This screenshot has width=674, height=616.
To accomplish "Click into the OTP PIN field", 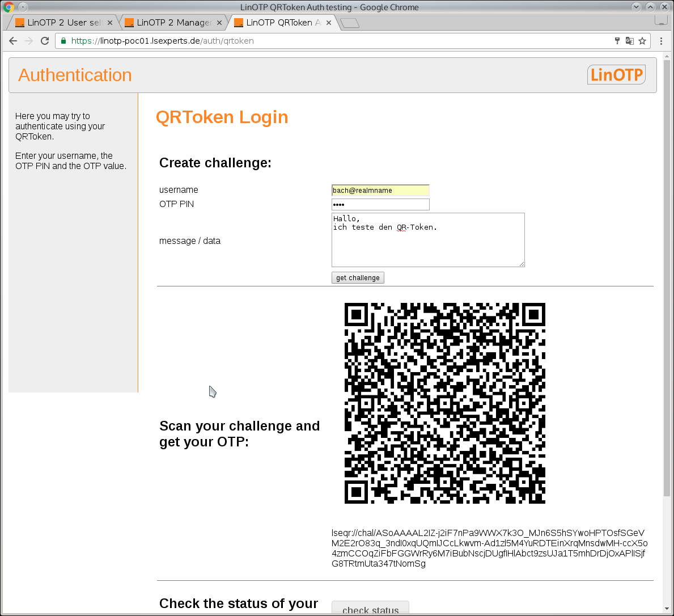I will (x=380, y=205).
